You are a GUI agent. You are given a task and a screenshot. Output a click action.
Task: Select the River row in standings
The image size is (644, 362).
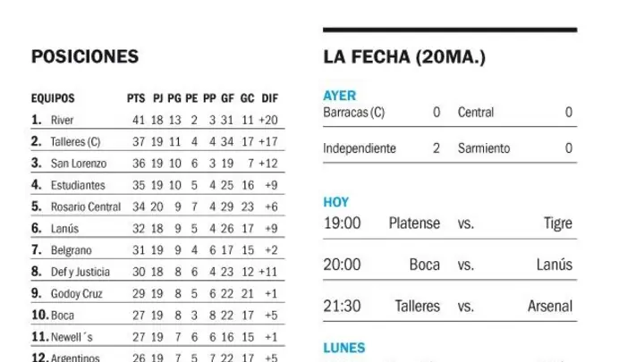[157, 120]
